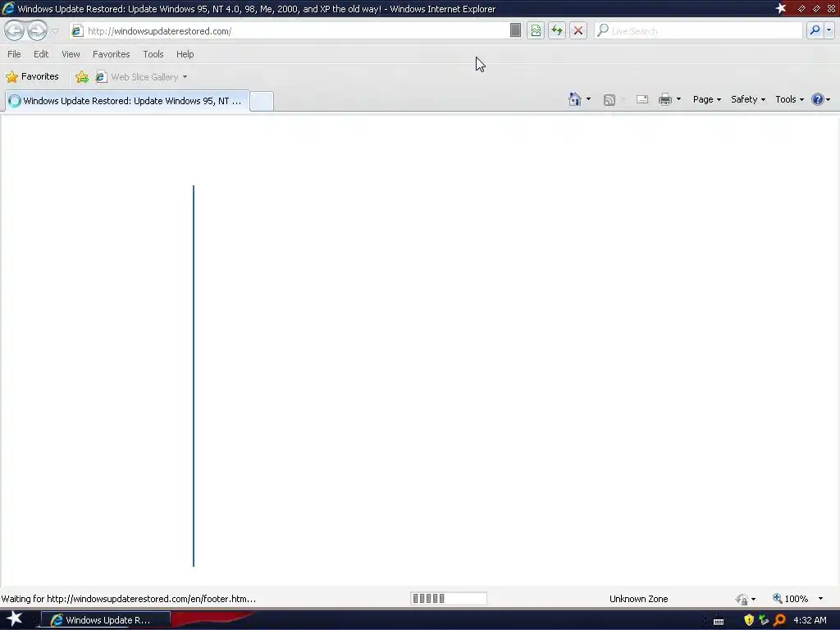Expand the Print options dropdown arrow
Screen dimensions: 840x630
click(678, 99)
